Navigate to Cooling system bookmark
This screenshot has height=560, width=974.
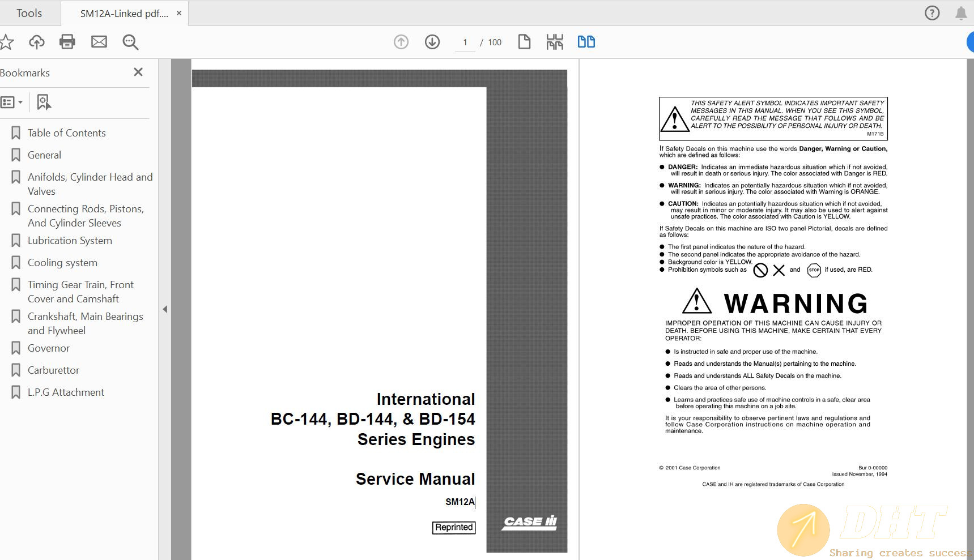[x=62, y=263]
